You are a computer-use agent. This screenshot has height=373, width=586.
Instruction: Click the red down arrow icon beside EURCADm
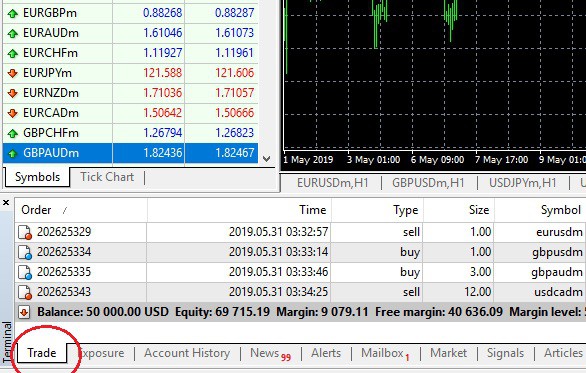tap(13, 113)
